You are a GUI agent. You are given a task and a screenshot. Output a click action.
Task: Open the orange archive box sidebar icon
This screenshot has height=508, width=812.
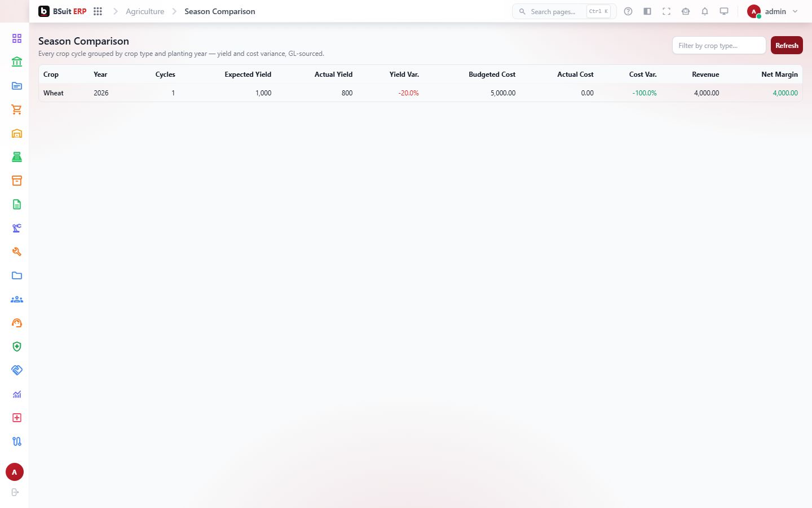17,181
